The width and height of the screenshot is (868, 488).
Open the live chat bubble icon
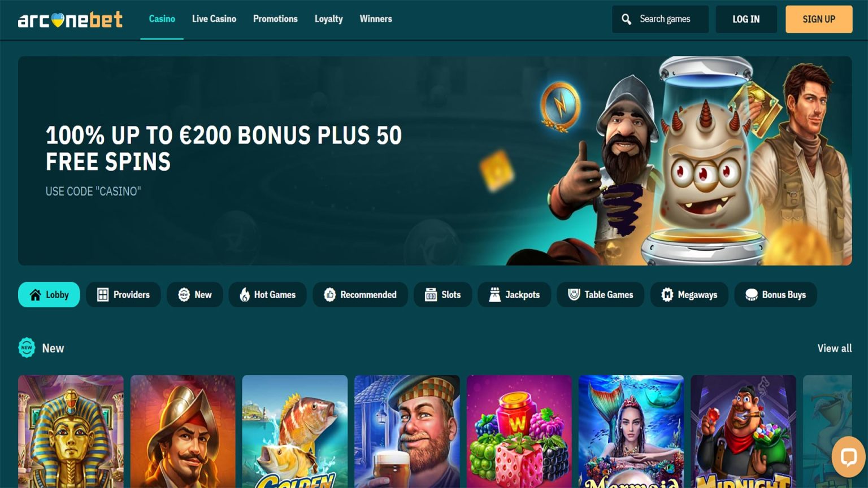tap(849, 456)
